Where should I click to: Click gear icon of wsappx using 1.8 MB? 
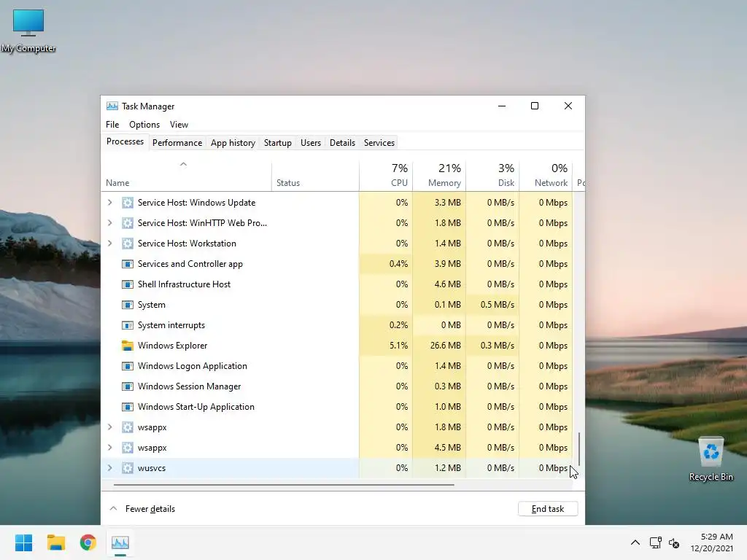127,427
